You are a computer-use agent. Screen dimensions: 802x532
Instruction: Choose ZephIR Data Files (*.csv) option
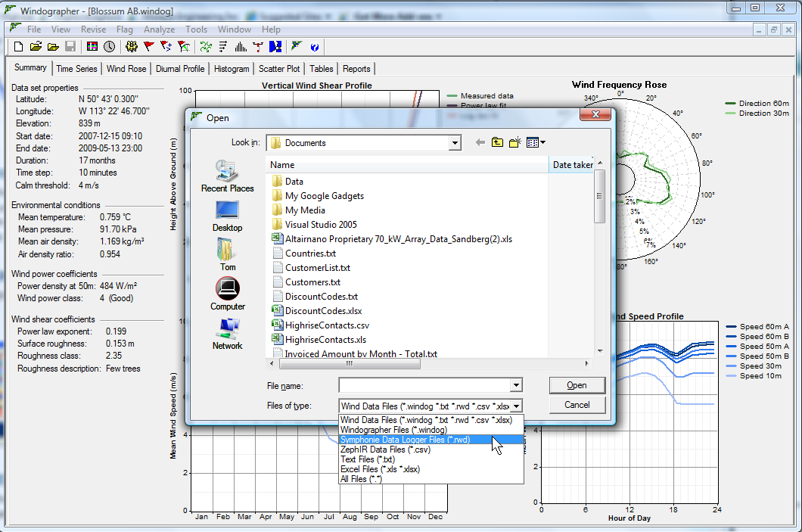(x=432, y=450)
